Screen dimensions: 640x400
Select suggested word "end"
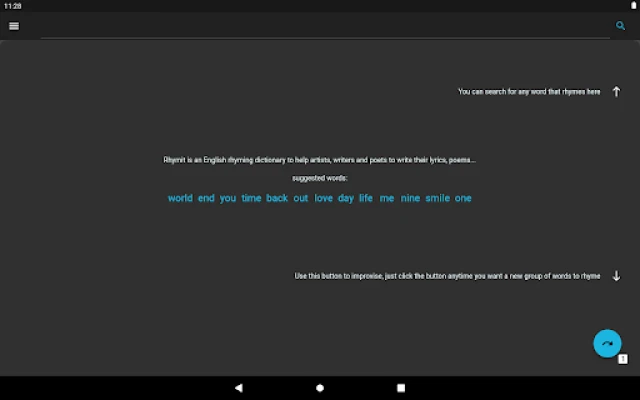coord(206,198)
